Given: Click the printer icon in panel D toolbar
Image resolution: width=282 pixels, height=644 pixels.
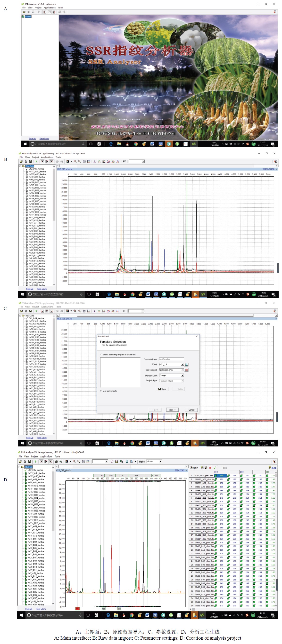Looking at the screenshot, I should (56, 461).
